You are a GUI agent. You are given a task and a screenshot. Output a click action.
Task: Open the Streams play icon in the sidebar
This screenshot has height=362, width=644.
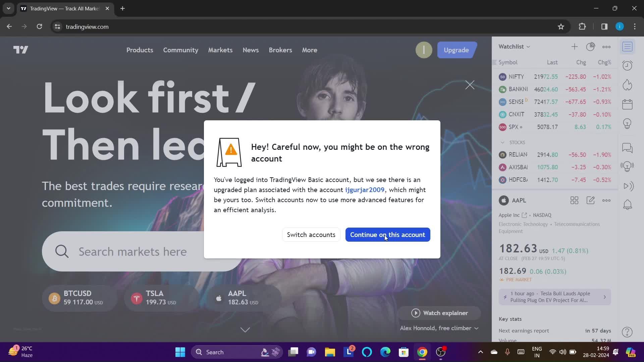(x=628, y=186)
